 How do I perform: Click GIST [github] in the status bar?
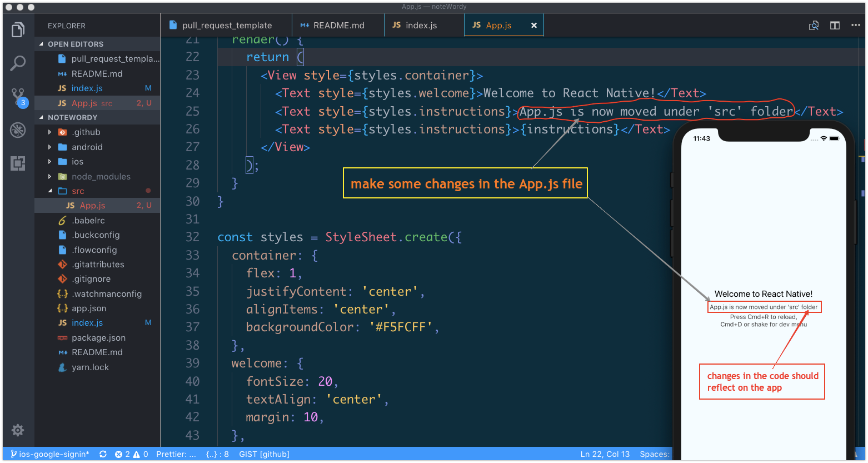(x=263, y=454)
